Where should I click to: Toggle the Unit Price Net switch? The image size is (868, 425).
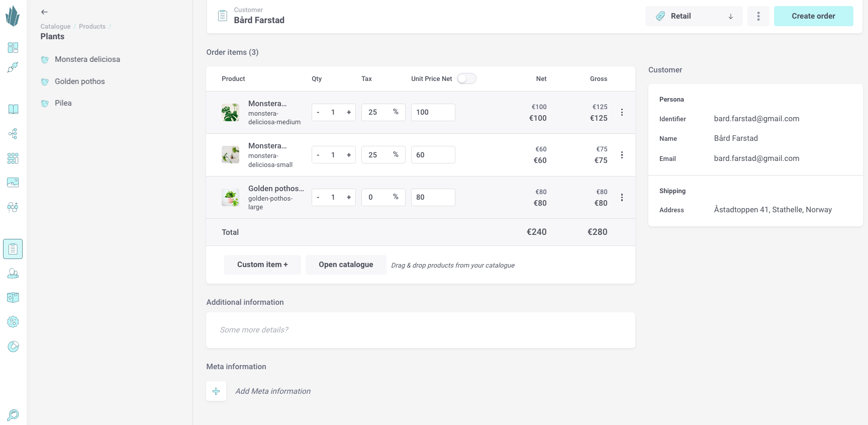point(466,79)
